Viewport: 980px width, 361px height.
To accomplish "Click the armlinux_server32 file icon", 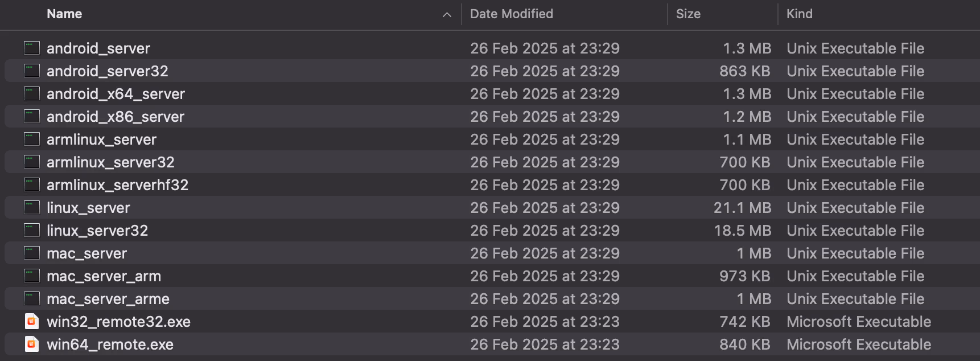I will point(32,162).
